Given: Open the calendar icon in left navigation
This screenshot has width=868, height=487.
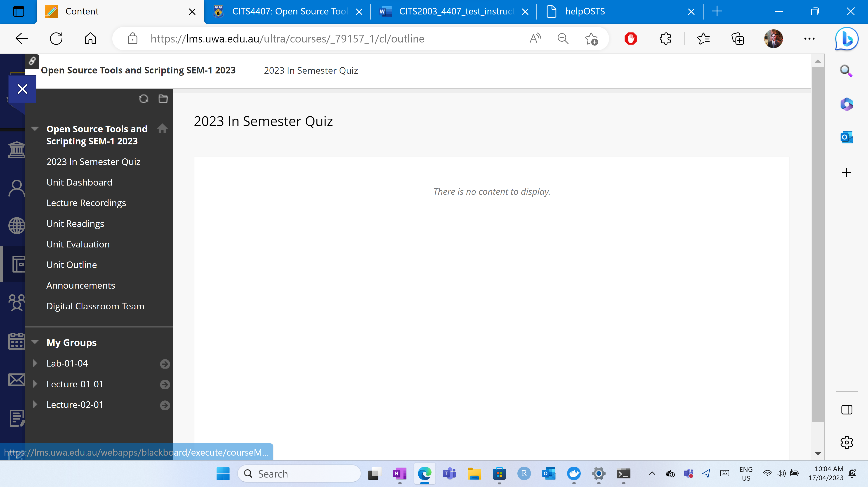Looking at the screenshot, I should (x=16, y=341).
